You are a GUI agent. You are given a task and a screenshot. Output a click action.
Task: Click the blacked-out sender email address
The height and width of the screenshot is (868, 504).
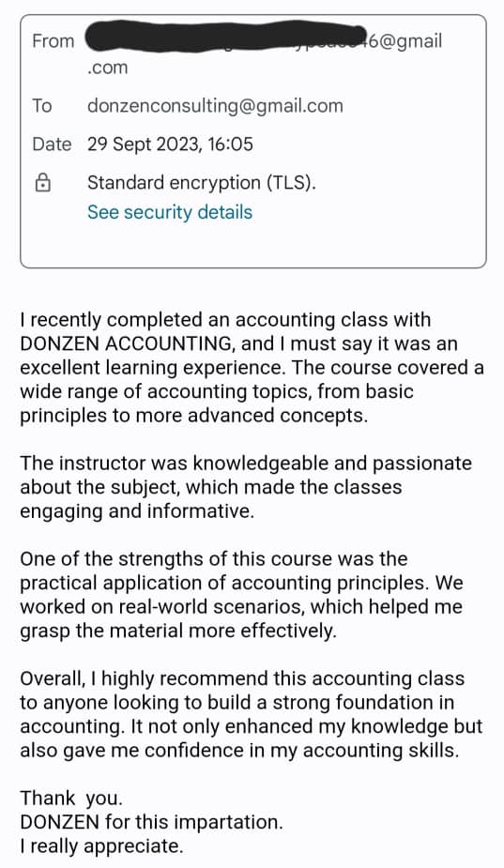coord(226,39)
